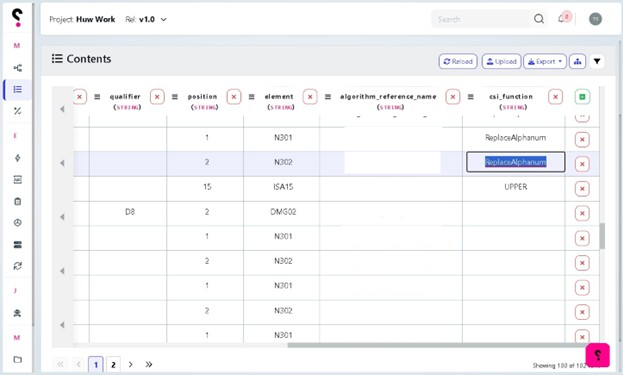Click the element column drag handle

pyautogui.click(x=252, y=97)
